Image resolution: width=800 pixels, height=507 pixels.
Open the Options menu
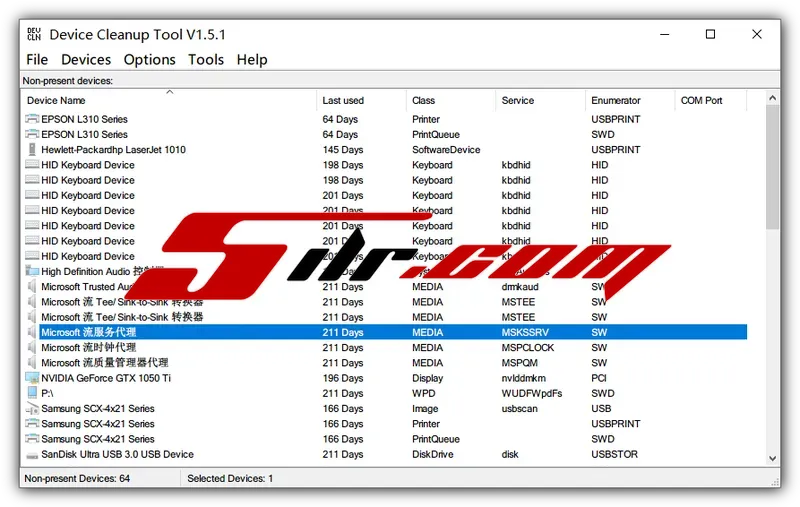(x=149, y=60)
